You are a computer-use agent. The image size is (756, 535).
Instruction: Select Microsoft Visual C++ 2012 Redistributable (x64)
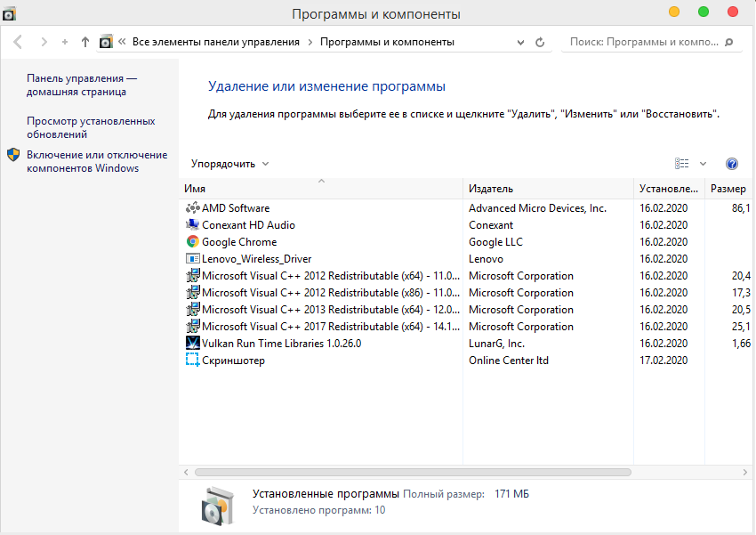pos(331,275)
